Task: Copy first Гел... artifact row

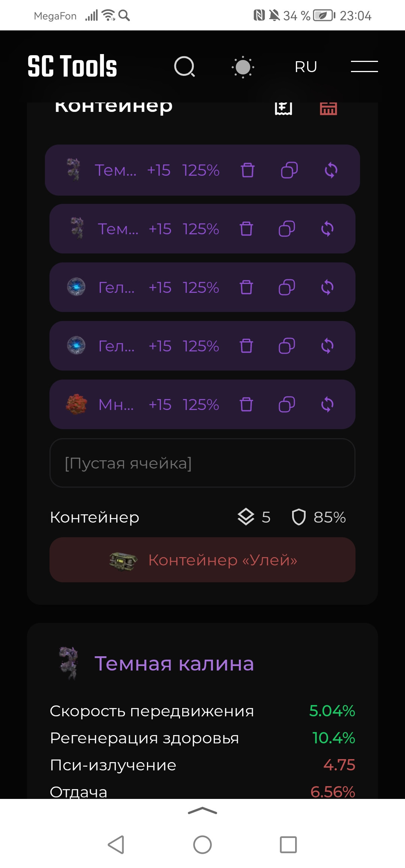Action: pyautogui.click(x=287, y=287)
